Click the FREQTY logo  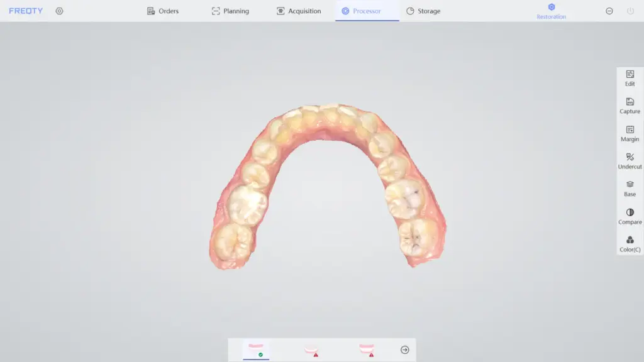tap(25, 10)
